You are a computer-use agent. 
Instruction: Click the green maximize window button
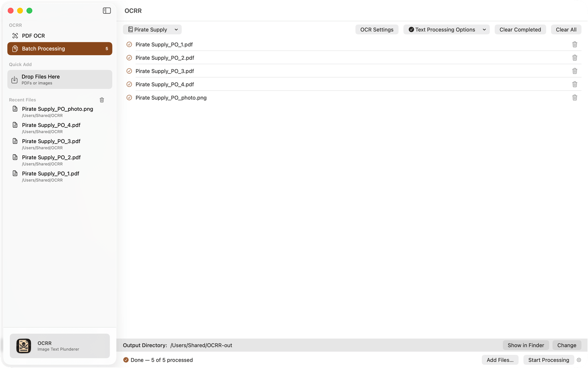29,11
